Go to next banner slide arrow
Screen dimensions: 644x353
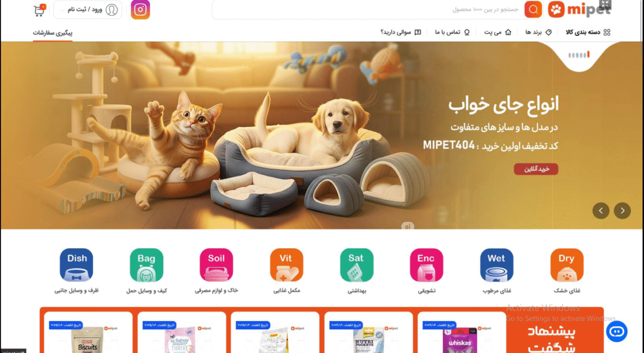click(623, 211)
